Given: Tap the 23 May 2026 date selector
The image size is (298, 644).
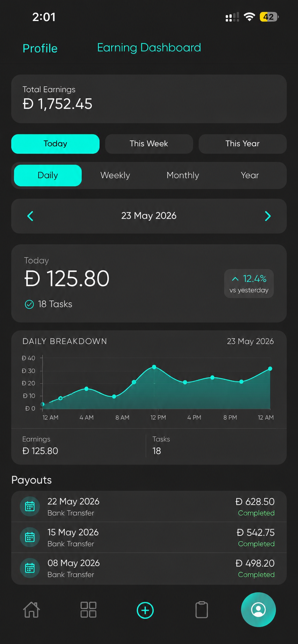Looking at the screenshot, I should pos(149,216).
